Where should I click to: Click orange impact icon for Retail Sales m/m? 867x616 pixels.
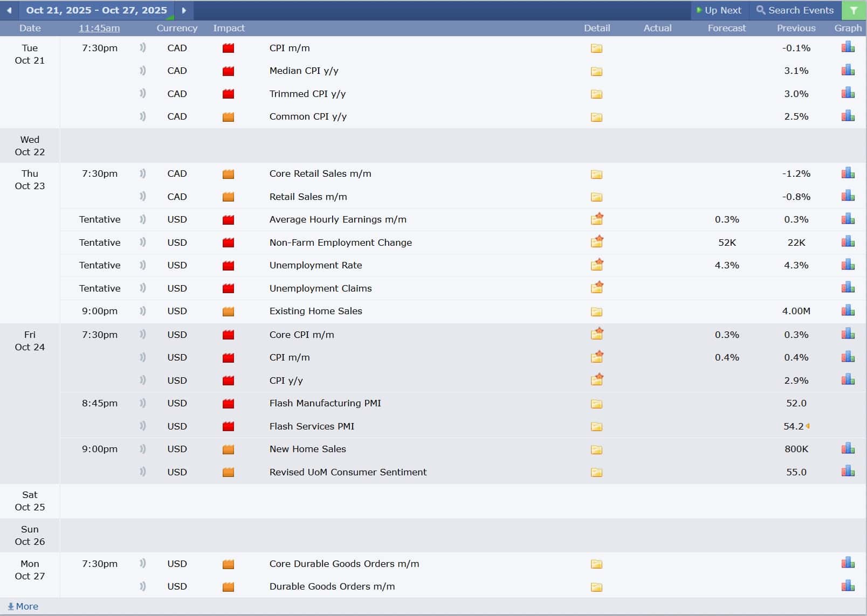click(229, 197)
